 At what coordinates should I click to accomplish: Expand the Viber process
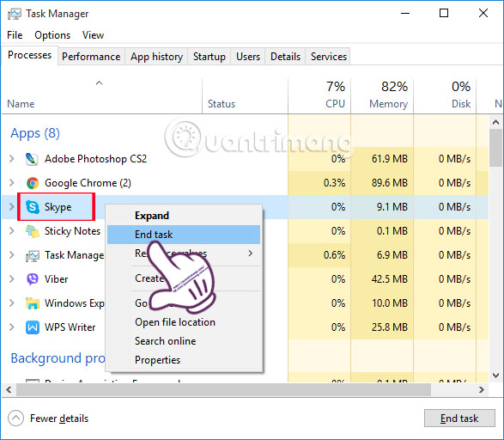pyautogui.click(x=12, y=278)
